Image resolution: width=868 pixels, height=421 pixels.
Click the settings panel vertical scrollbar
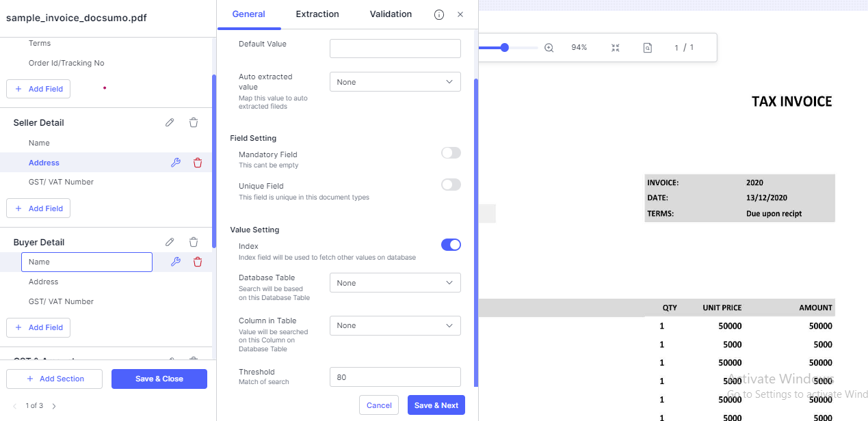476,232
